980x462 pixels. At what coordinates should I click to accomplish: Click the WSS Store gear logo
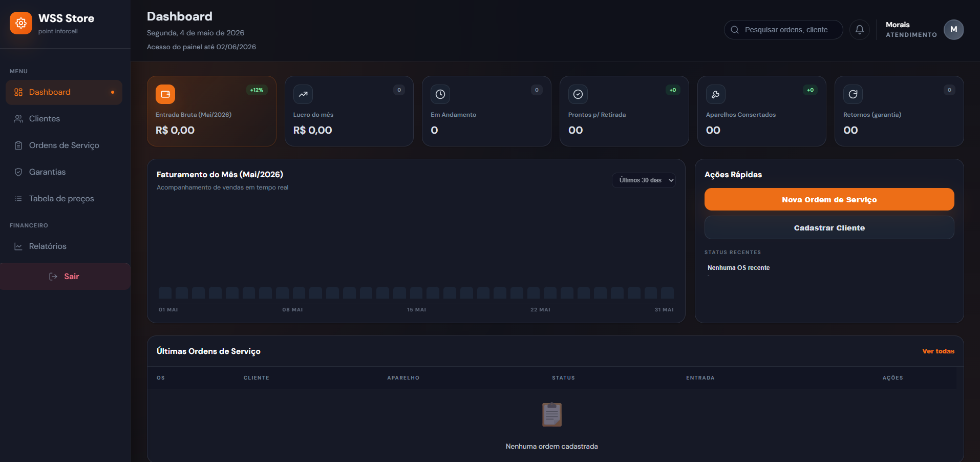click(x=21, y=23)
